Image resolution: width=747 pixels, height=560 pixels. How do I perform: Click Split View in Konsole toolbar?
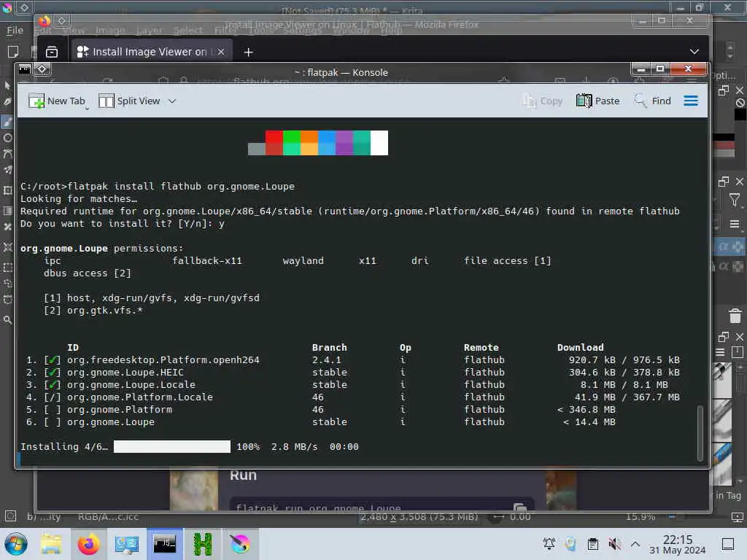(x=130, y=101)
